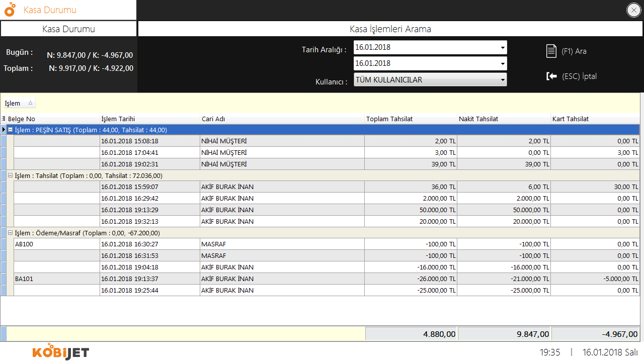Collapse the PEŞİN SATIŞ group
Viewport: 644px width, 362px height.
tap(10, 130)
